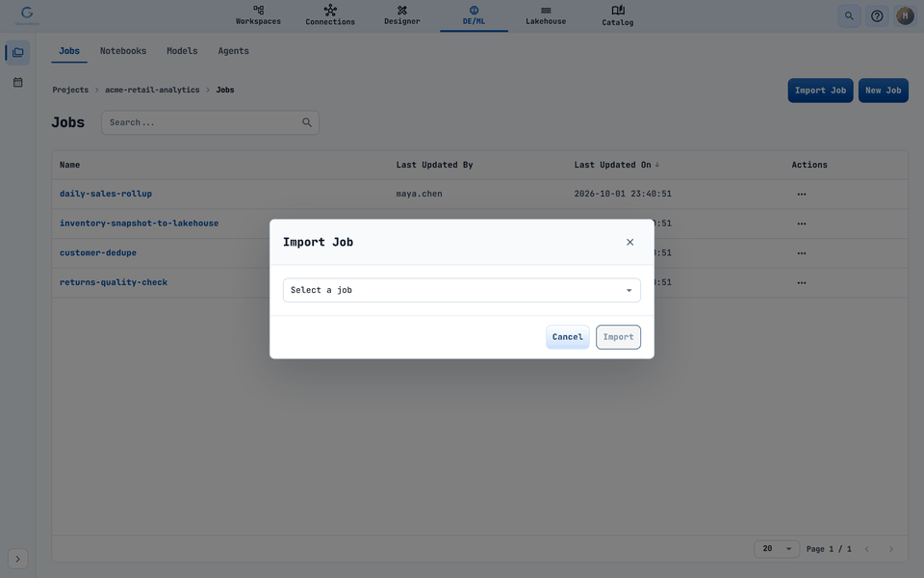Open the user avatar menu

pyautogui.click(x=905, y=16)
